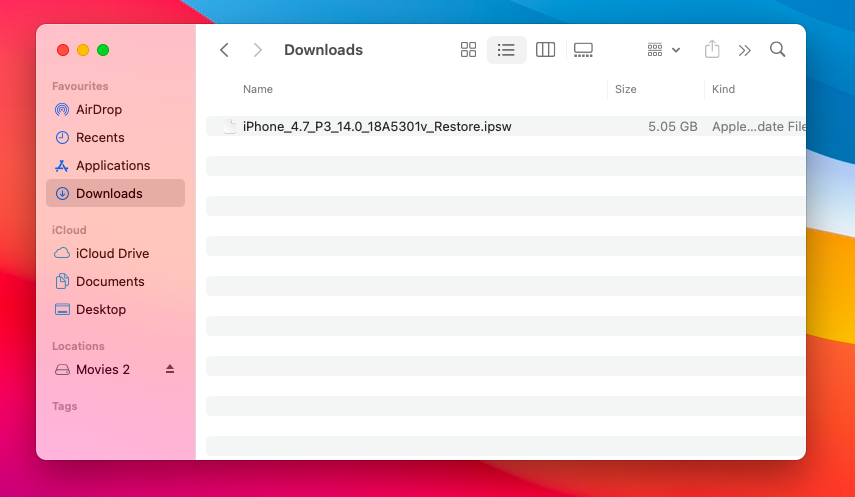Click the 5.05 GB size value
This screenshot has height=497, width=855.
click(672, 127)
